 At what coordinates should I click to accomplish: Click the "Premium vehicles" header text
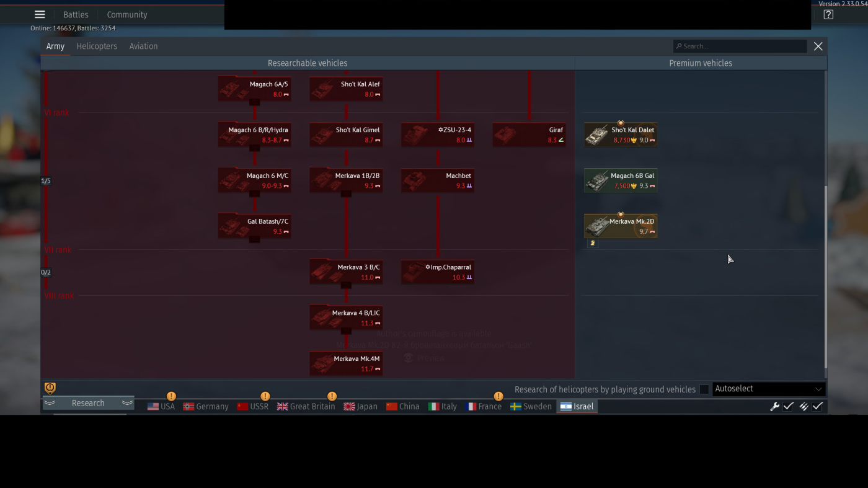tap(701, 63)
